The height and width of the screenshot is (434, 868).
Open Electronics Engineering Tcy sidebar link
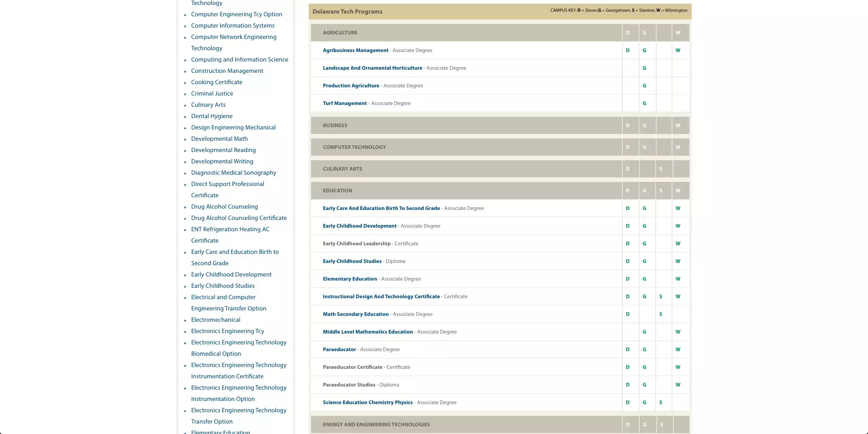tap(227, 331)
